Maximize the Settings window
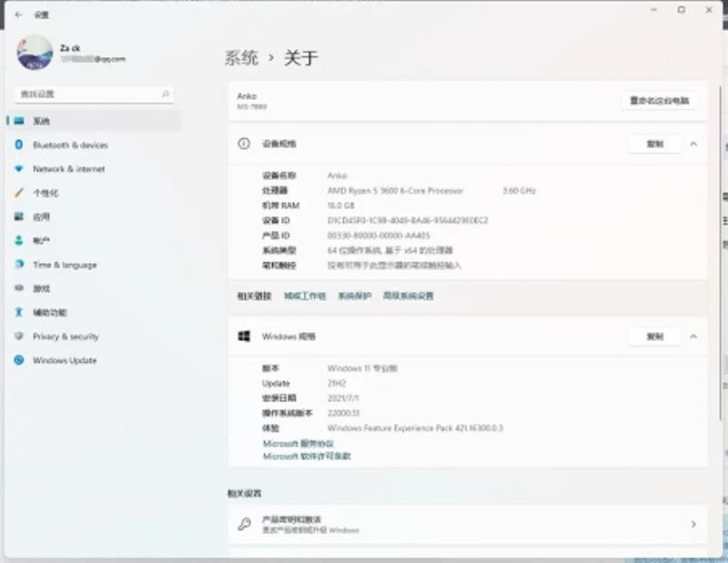 681,9
